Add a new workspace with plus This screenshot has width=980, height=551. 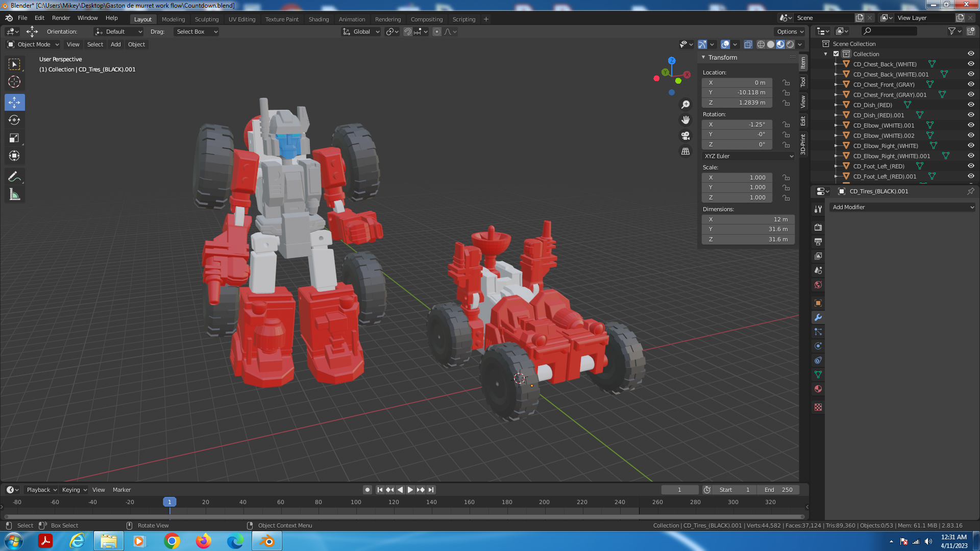coord(486,19)
